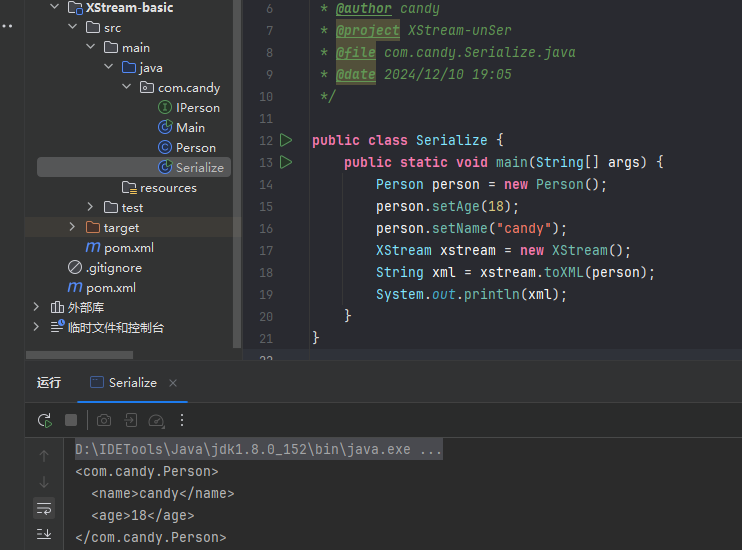The width and height of the screenshot is (742, 550).
Task: Select the resources folder icon
Action: tap(129, 187)
